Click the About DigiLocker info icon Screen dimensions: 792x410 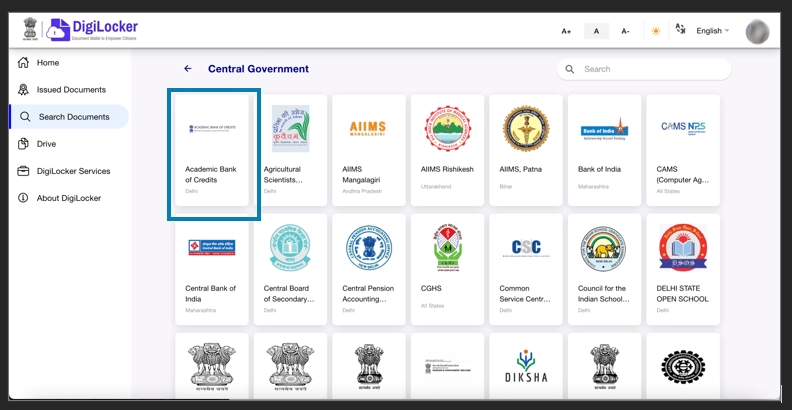[23, 198]
